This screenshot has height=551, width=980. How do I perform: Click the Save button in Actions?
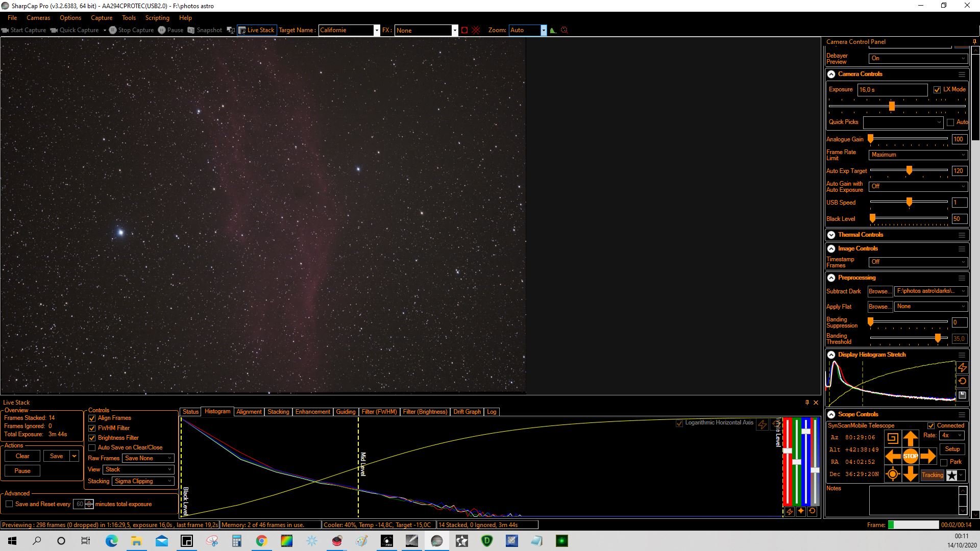[x=57, y=456]
